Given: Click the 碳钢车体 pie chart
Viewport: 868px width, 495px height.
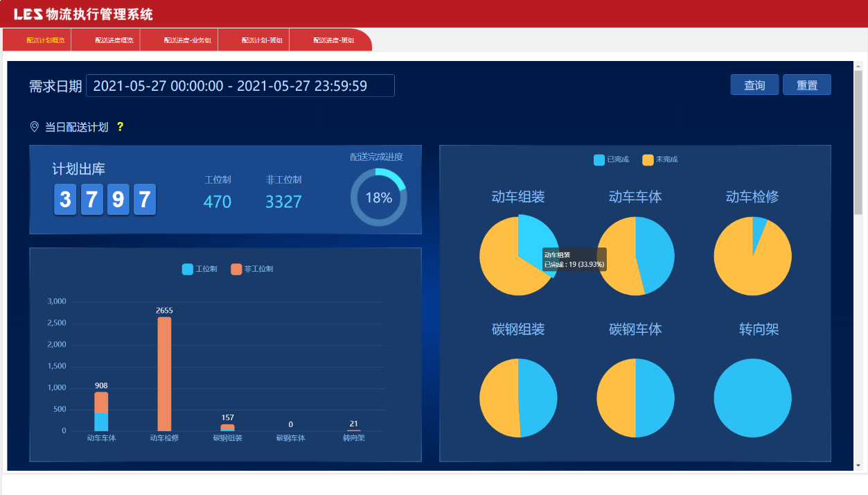Looking at the screenshot, I should [635, 398].
